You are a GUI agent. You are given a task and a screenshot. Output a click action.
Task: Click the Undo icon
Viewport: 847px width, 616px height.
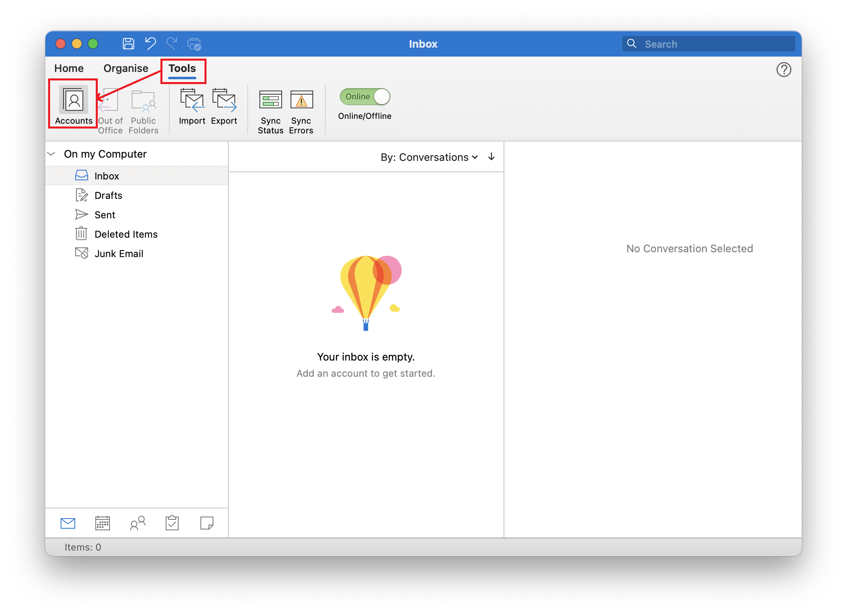pos(150,44)
